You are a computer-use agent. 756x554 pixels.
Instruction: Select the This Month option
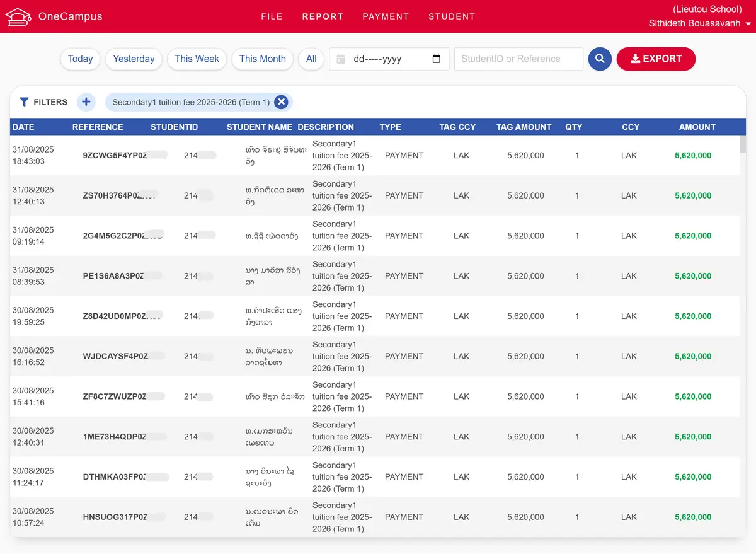coord(262,59)
